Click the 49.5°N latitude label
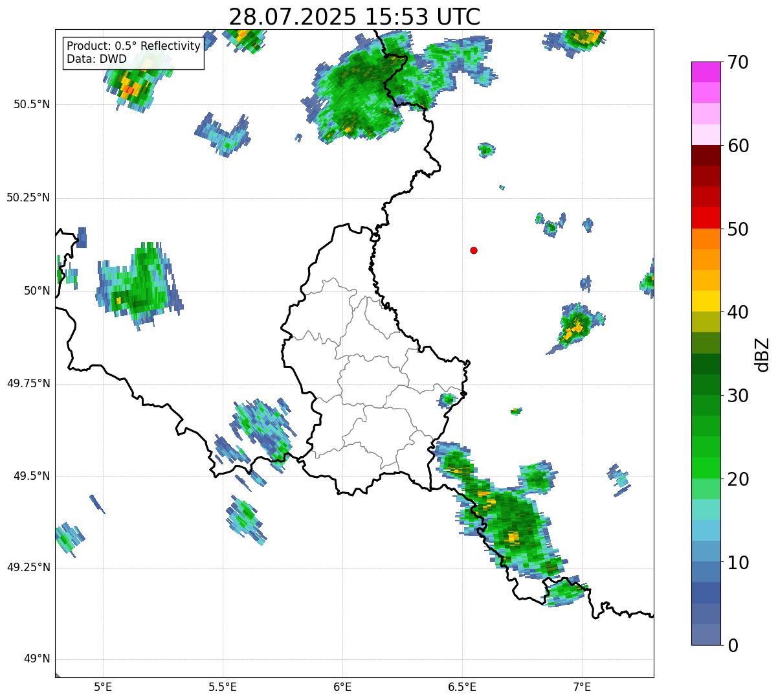Image resolution: width=778 pixels, height=700 pixels. click(x=31, y=476)
